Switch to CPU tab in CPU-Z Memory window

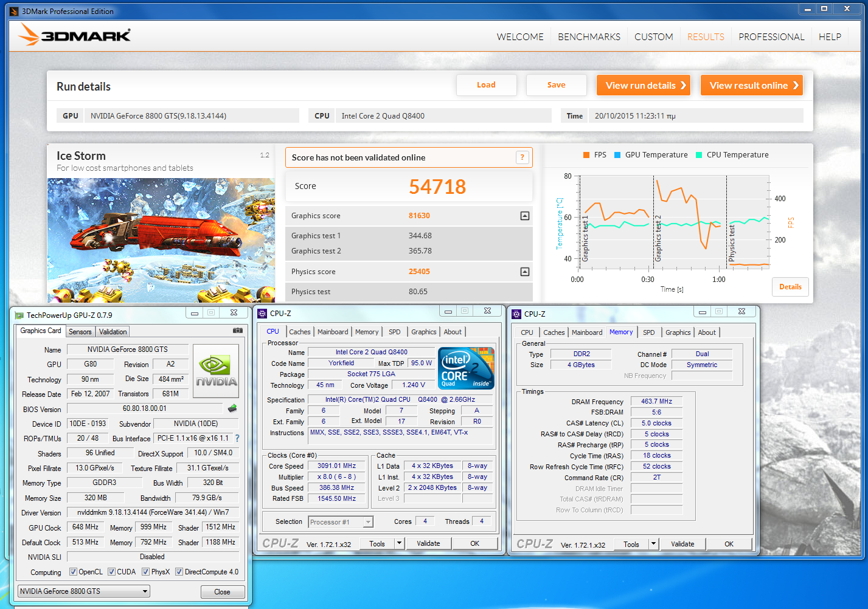point(527,332)
